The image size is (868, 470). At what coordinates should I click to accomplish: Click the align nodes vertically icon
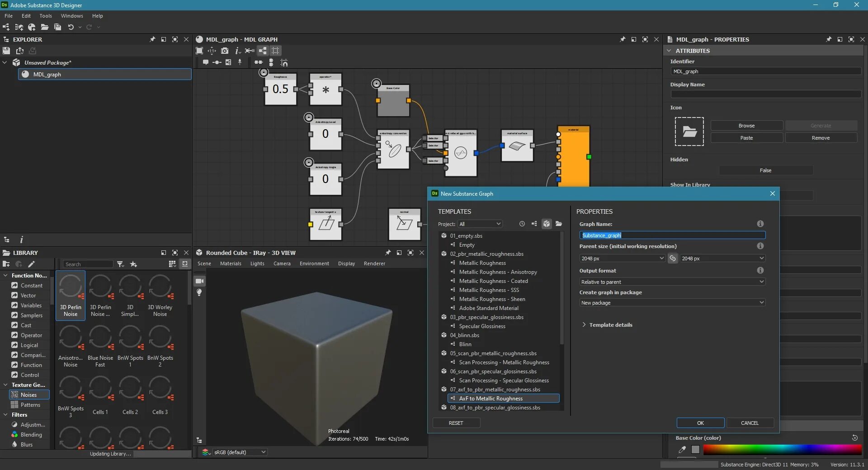coord(271,62)
